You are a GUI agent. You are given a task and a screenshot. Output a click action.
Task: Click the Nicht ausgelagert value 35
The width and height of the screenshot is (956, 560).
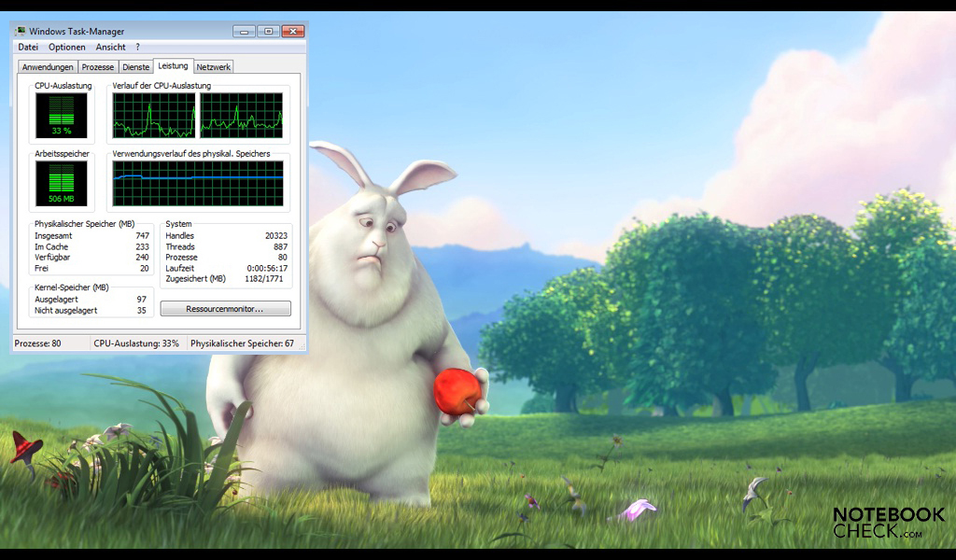(142, 310)
